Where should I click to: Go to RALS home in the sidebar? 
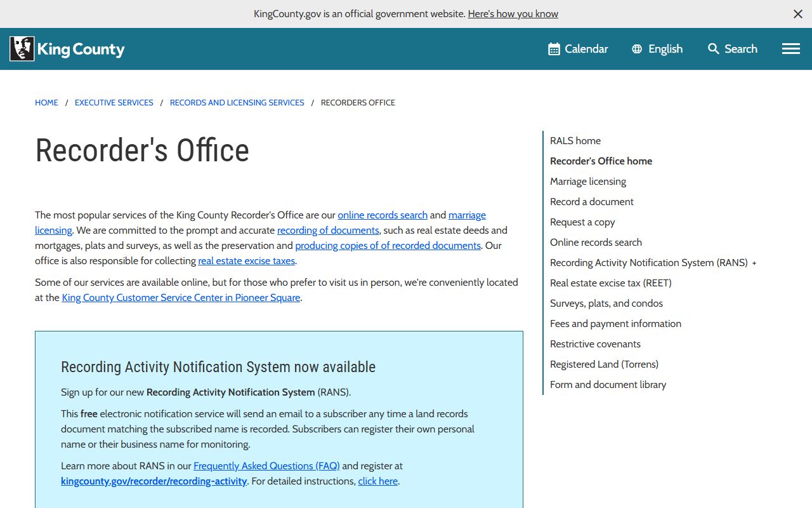point(575,141)
